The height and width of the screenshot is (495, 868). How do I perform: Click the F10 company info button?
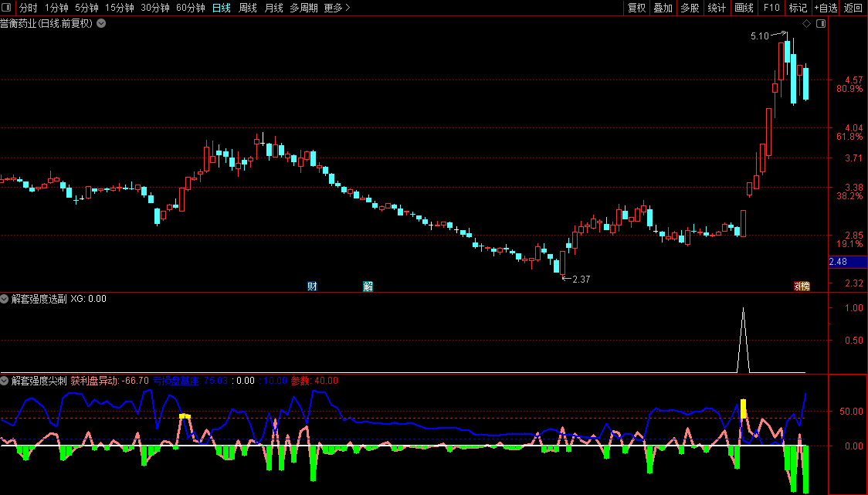tap(771, 8)
